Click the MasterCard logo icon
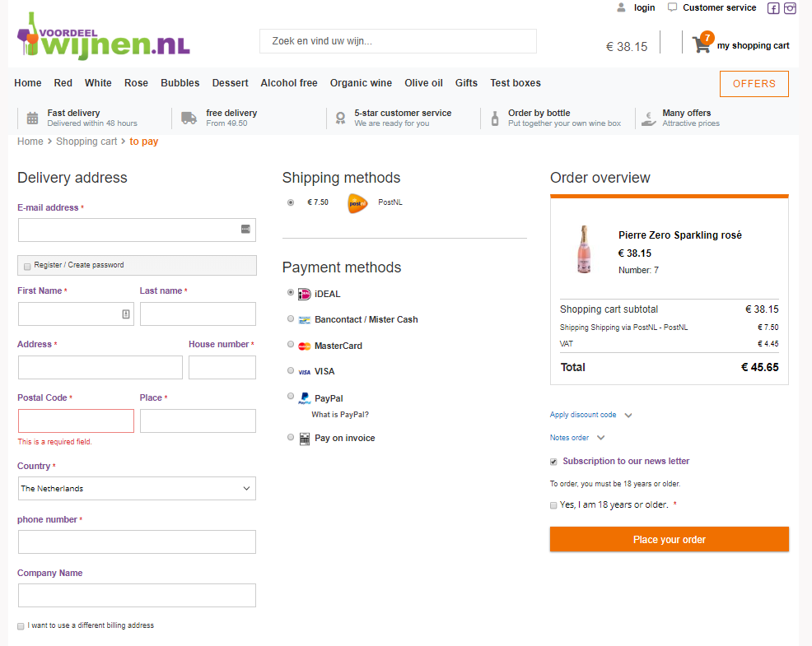Image resolution: width=812 pixels, height=646 pixels. pyautogui.click(x=305, y=346)
